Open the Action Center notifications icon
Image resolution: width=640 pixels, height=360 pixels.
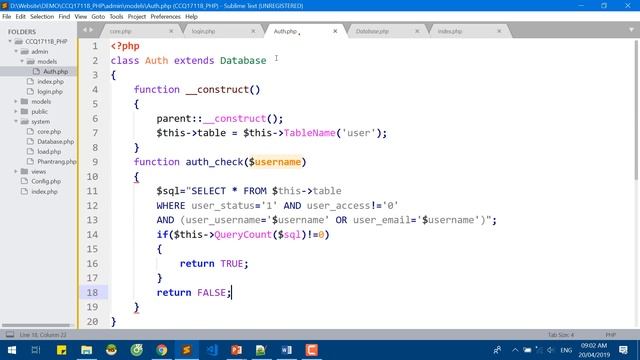pyautogui.click(x=623, y=350)
